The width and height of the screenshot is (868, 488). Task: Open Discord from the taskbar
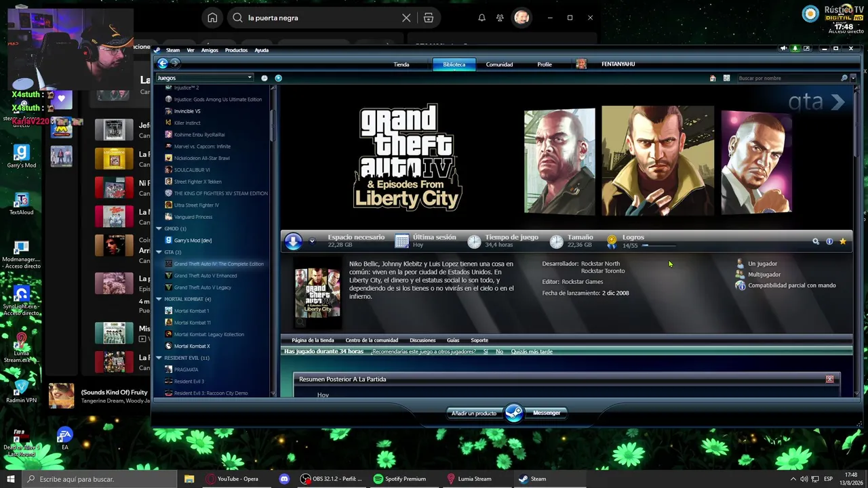(284, 479)
